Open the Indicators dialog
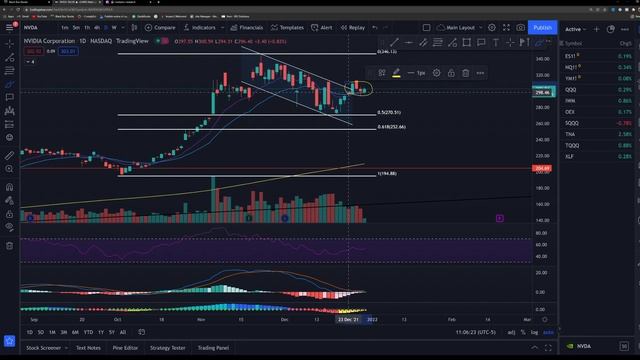 tap(199, 27)
